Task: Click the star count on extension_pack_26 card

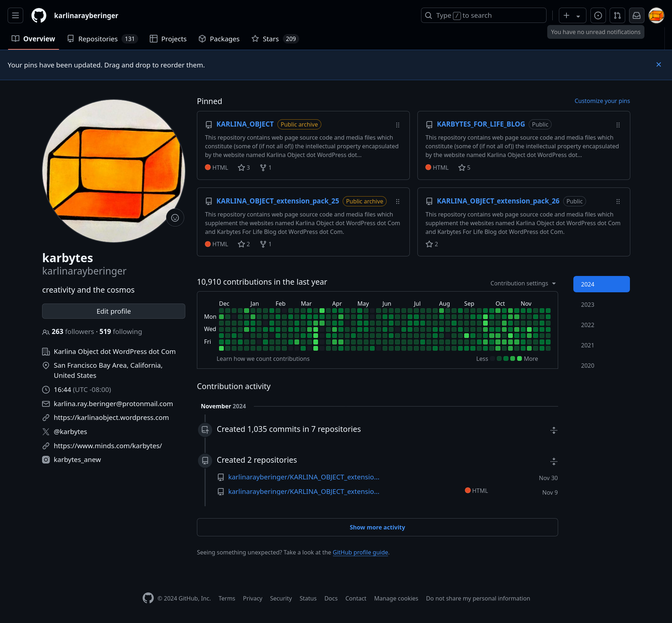Action: click(x=432, y=244)
